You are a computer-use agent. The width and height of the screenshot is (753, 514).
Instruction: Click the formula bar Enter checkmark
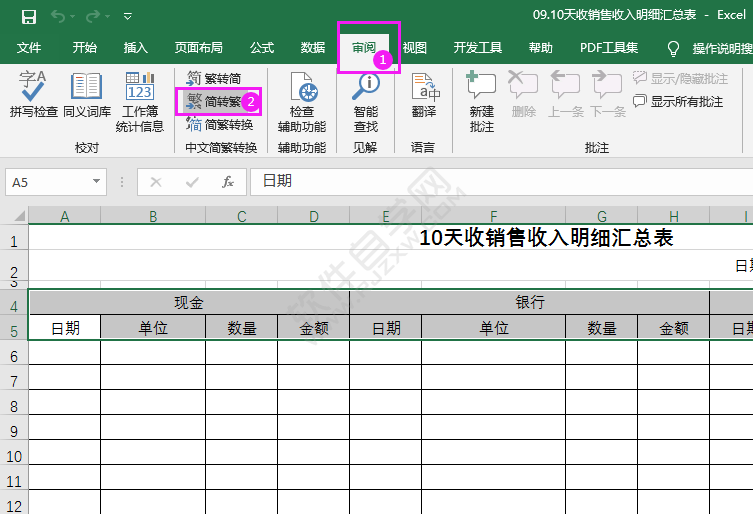192,182
